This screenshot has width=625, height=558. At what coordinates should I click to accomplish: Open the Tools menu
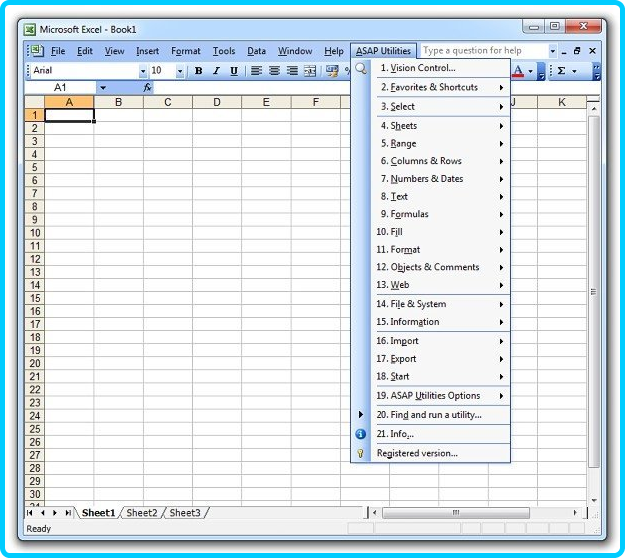(224, 51)
